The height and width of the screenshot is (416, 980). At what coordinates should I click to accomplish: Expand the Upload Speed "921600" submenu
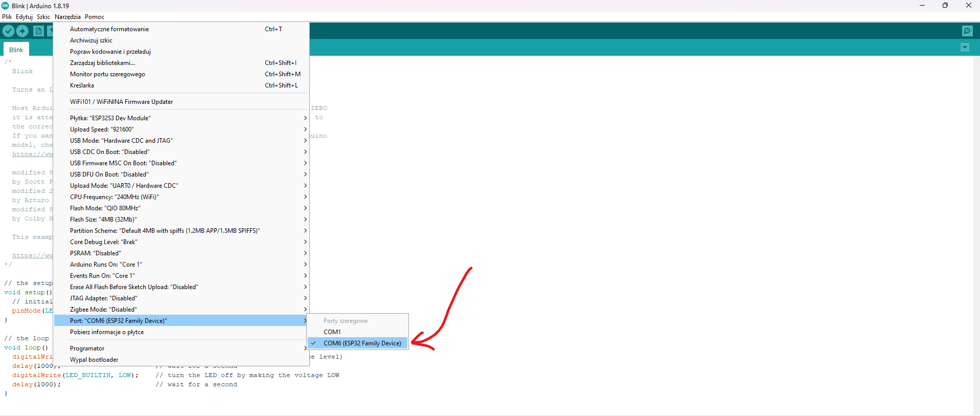181,129
